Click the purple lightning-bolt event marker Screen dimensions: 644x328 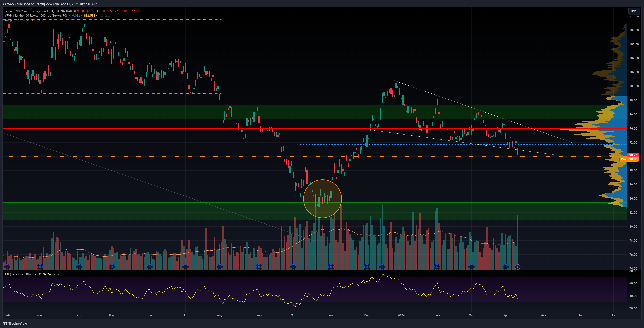[518, 267]
